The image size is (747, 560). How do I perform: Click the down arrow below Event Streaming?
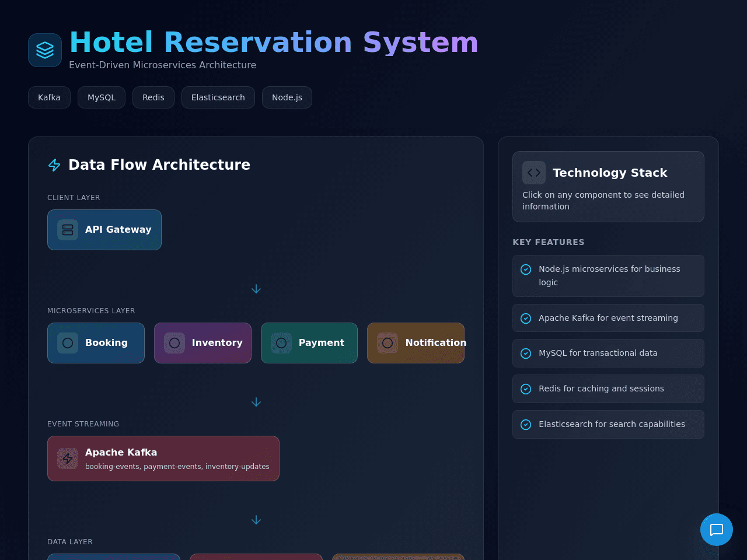pos(256,520)
